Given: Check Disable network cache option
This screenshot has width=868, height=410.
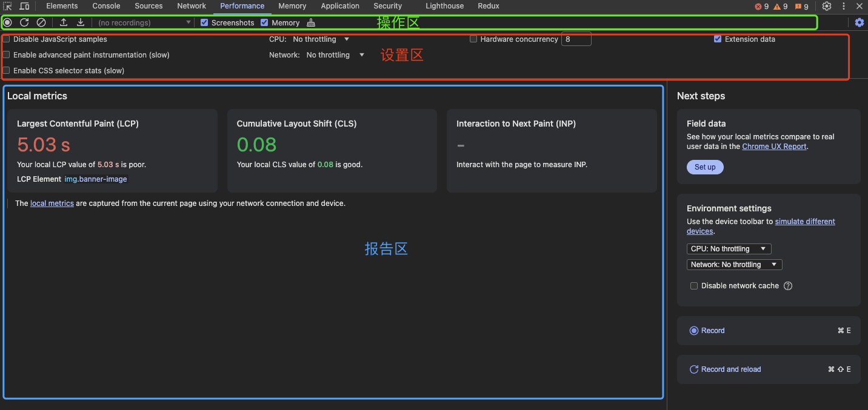Looking at the screenshot, I should point(694,285).
